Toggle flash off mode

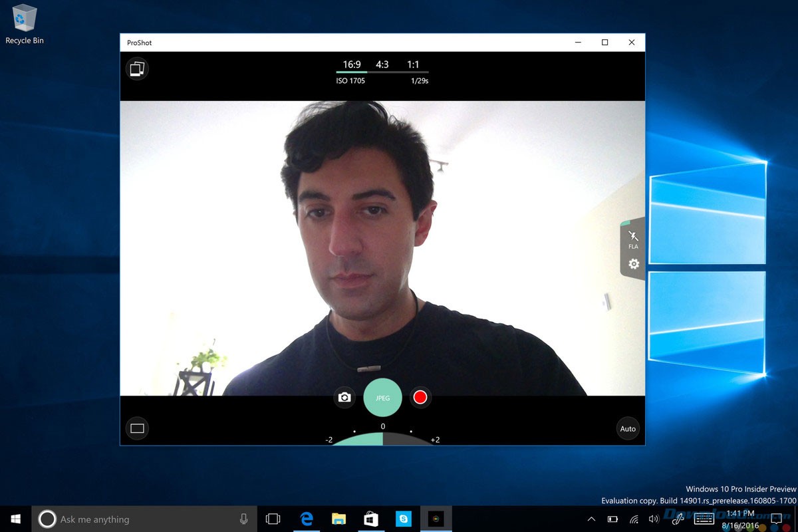(x=632, y=236)
